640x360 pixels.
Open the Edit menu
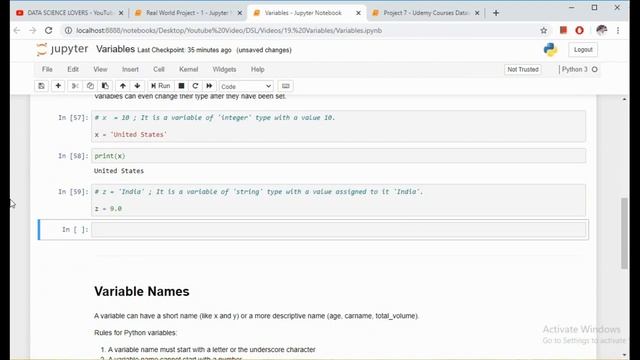click(x=73, y=69)
